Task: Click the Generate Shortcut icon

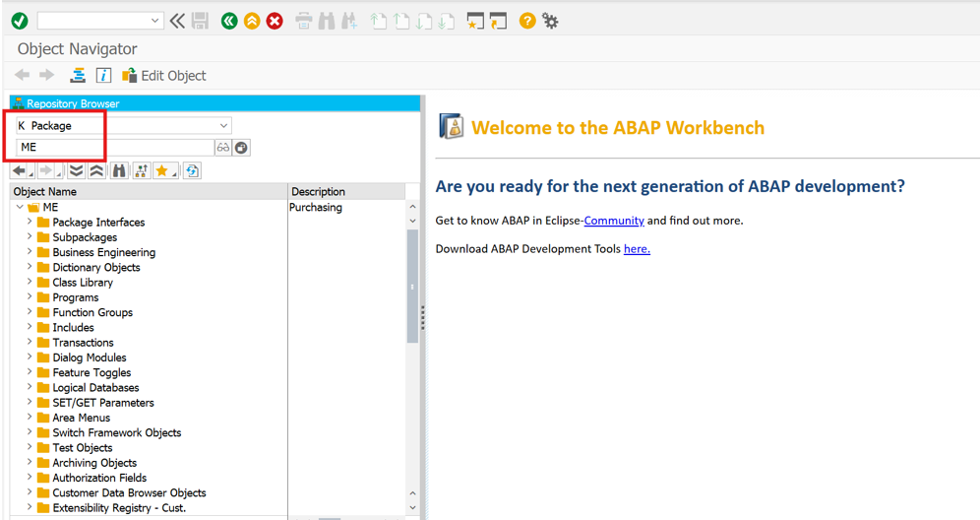Action: coord(498,22)
